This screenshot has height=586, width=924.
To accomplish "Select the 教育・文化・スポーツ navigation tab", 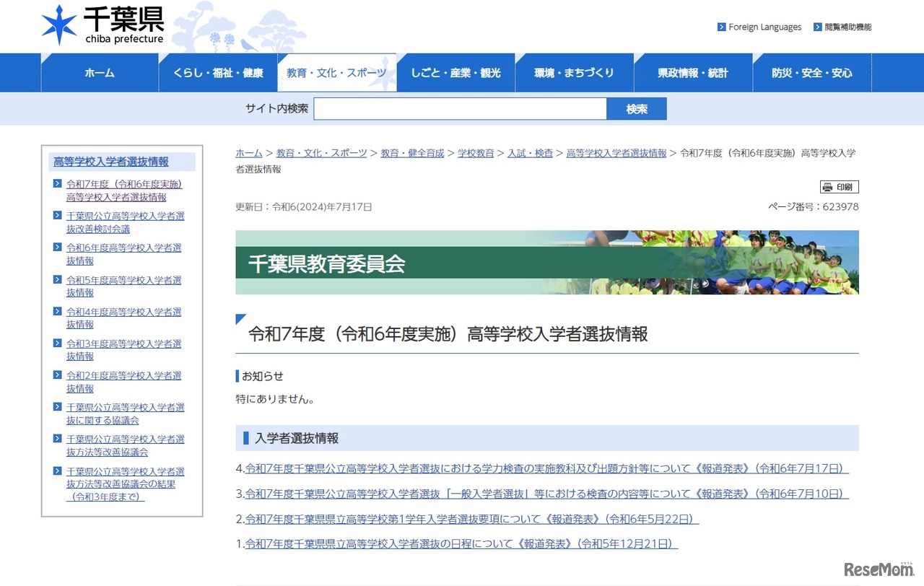I will tap(336, 72).
